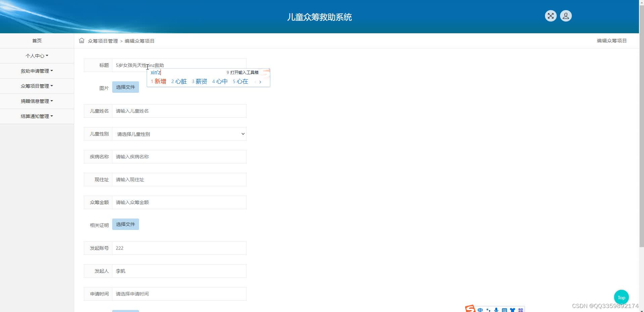644x312 pixels.
Task: Select candidate 2 心脏
Action: [179, 81]
